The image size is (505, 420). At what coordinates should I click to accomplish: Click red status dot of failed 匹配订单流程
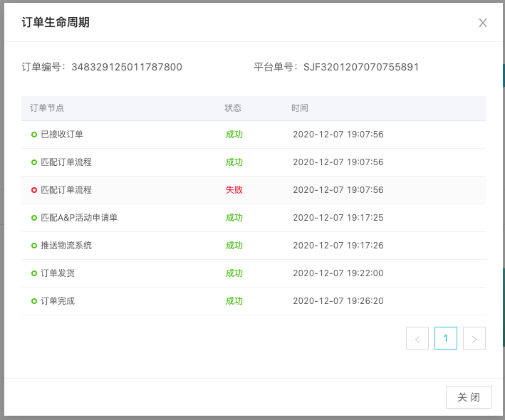pos(34,190)
